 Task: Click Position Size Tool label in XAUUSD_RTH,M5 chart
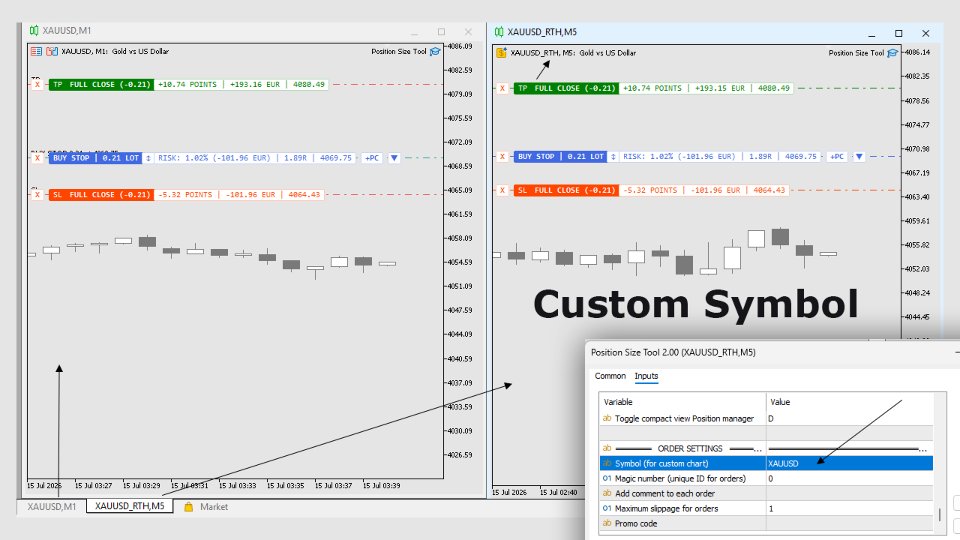point(857,53)
